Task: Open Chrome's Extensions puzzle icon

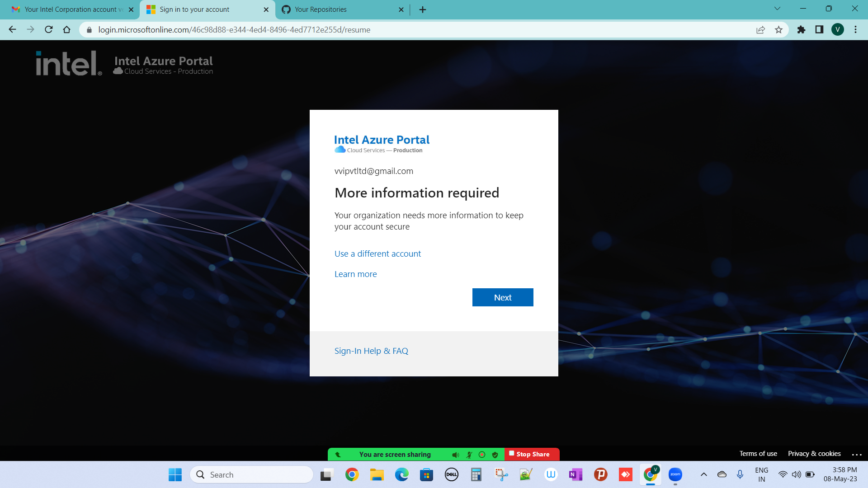Action: 801,30
